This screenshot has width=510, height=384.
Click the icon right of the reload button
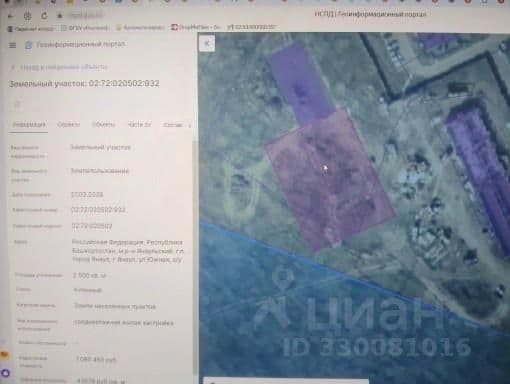click(x=60, y=16)
